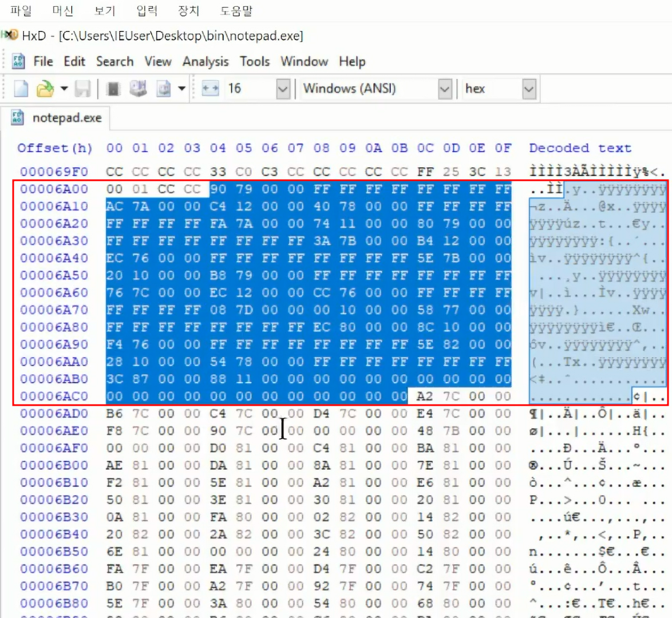Expand the Open file dropdown arrow
This screenshot has width=672, height=618.
[x=64, y=89]
